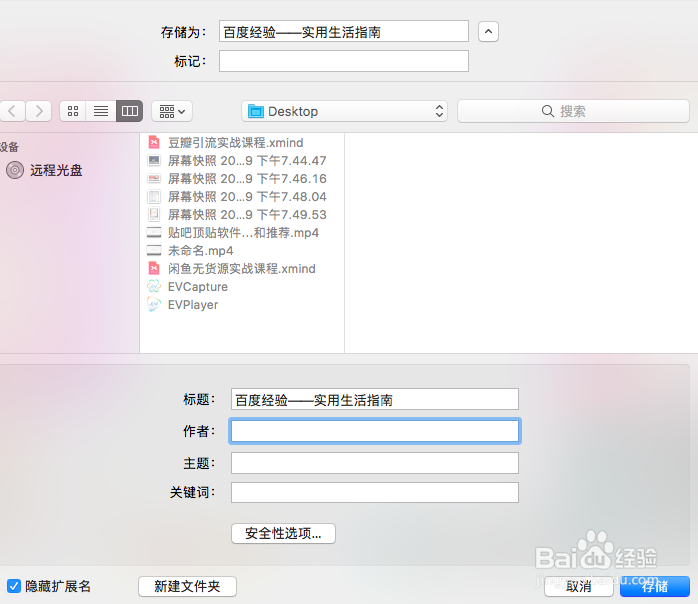This screenshot has width=698, height=604.
Task: Click the 主题 subject field
Action: click(375, 463)
